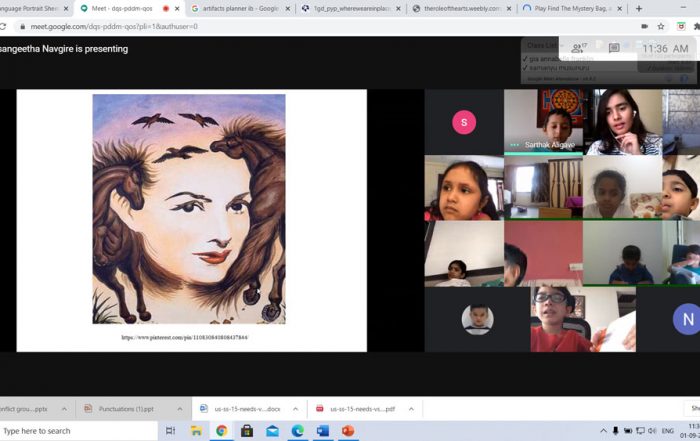Expand options for us-ss-15-needs pdf download
The image size is (700, 441).
coord(411,409)
